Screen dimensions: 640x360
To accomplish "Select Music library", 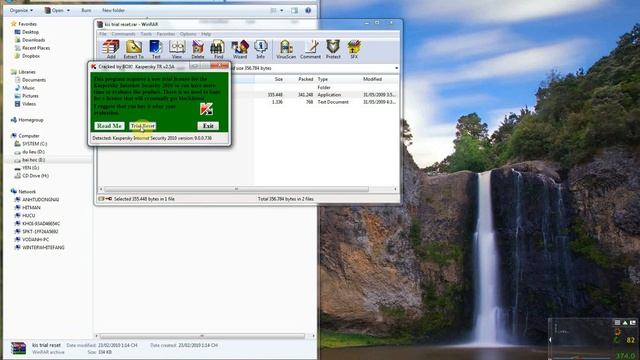I will [x=24, y=88].
